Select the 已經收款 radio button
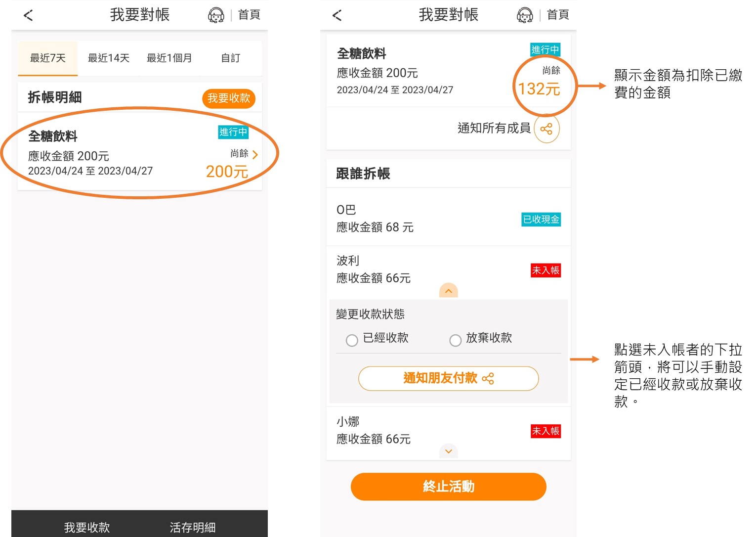 click(352, 340)
